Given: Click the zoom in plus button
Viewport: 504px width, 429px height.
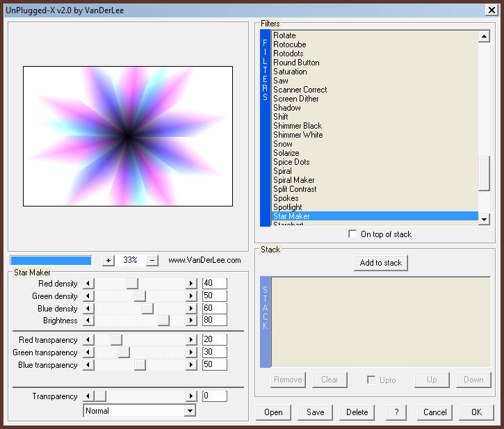Looking at the screenshot, I should coord(108,260).
